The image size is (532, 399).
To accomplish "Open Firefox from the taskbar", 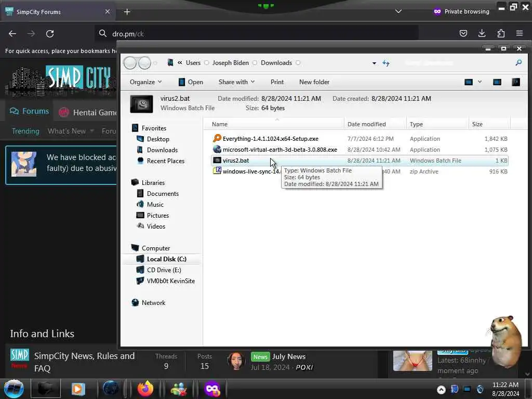I will click(x=145, y=389).
